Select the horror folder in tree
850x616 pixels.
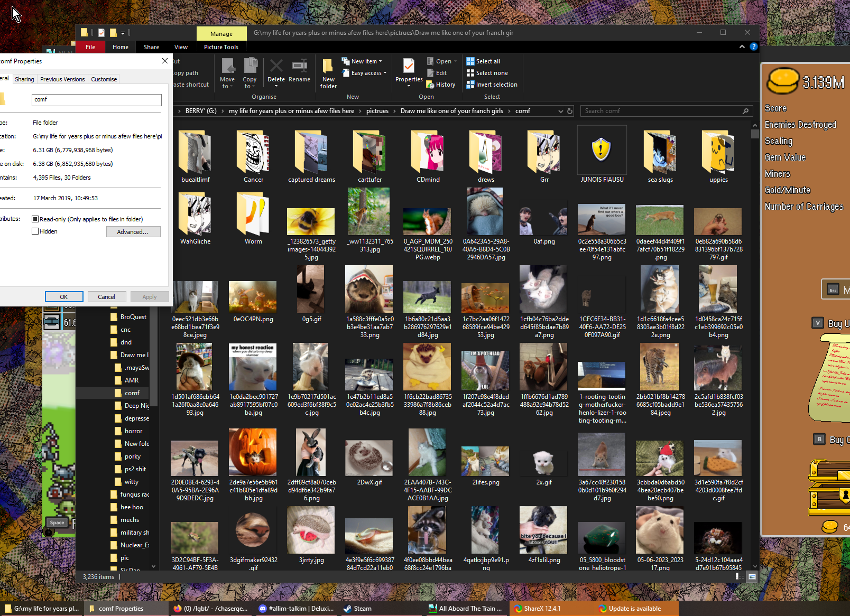click(133, 431)
